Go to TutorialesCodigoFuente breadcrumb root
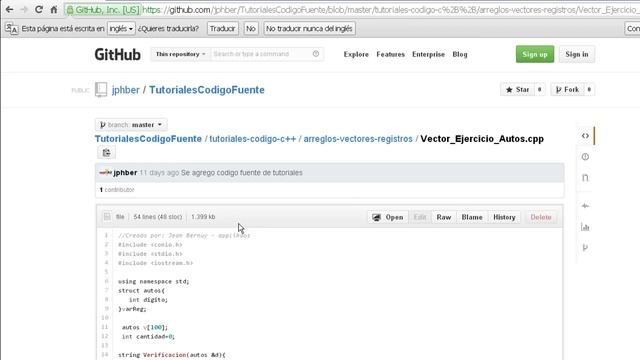Viewport: 640px width, 360px height. coord(148,139)
